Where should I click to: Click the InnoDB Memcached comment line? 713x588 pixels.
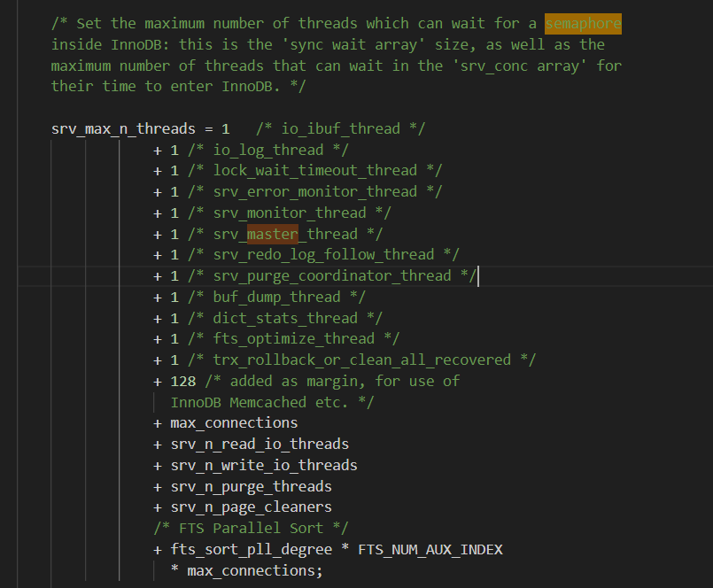[272, 402]
